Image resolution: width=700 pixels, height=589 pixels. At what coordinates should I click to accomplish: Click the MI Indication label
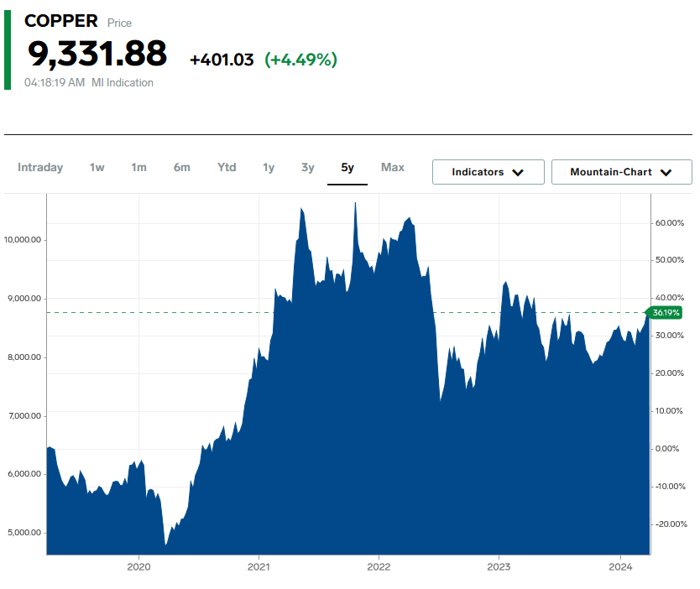[x=123, y=82]
